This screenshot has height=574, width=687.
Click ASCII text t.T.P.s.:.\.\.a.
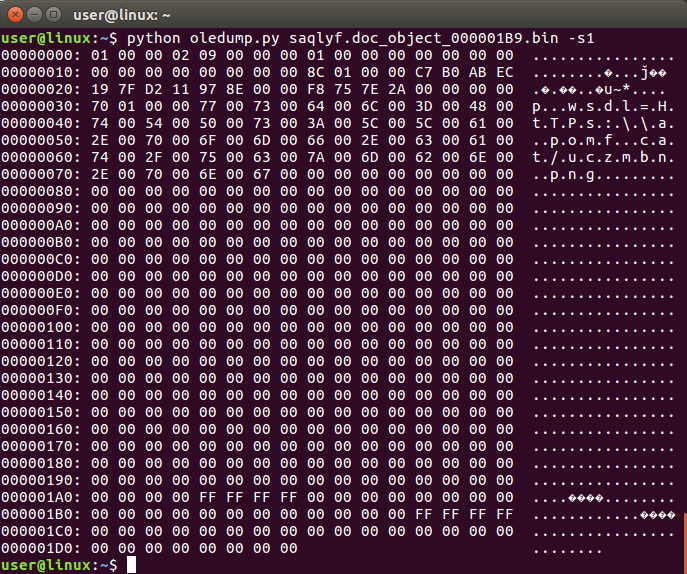603,124
